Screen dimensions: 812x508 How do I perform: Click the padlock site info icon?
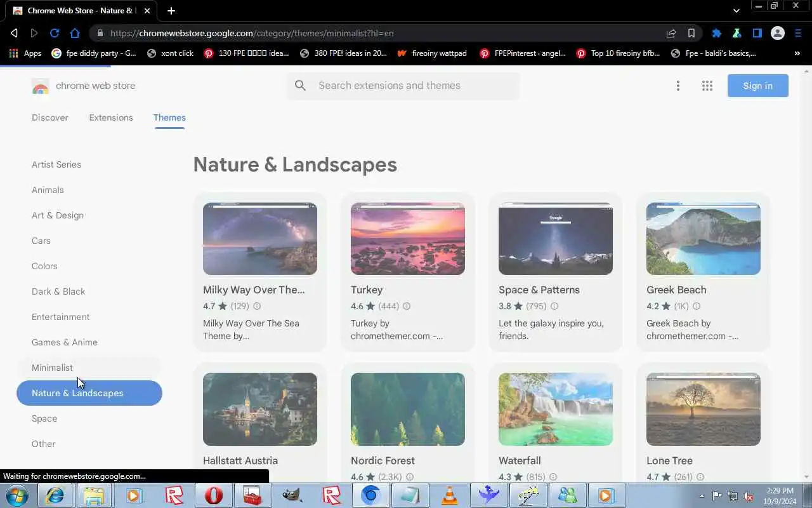[x=100, y=33]
